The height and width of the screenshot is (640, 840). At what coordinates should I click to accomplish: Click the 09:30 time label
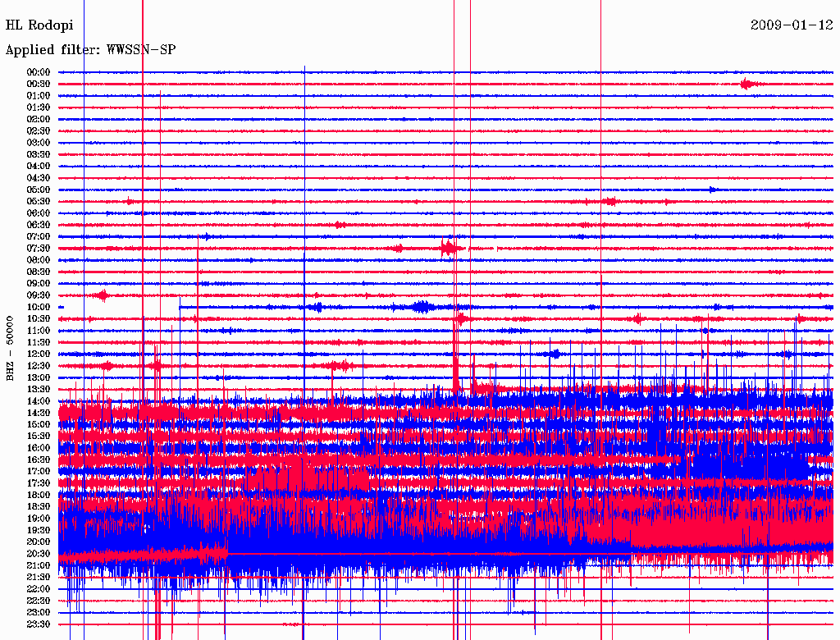tap(39, 295)
